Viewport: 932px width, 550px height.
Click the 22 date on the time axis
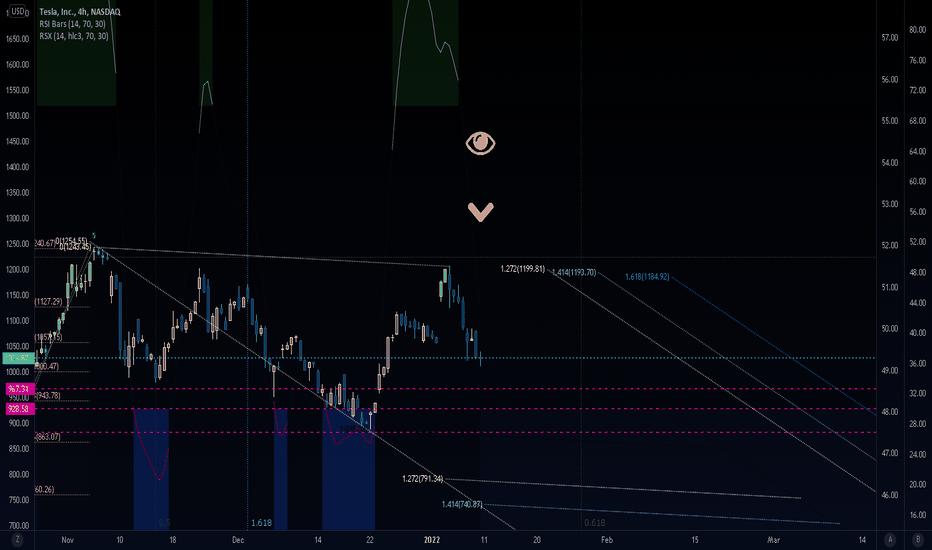[370, 540]
